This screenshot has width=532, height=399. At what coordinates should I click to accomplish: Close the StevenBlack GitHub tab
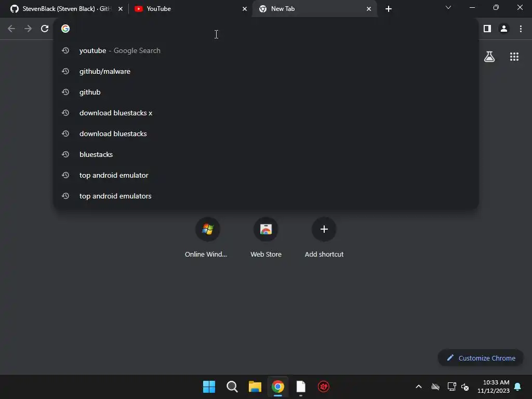121,9
